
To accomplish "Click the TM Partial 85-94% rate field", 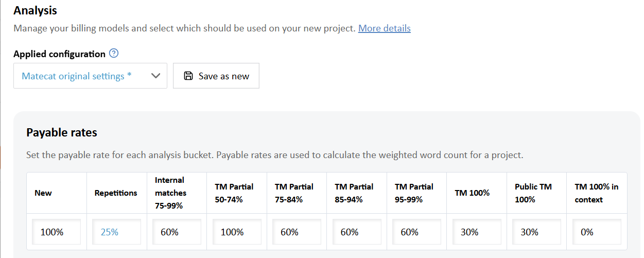I will pyautogui.click(x=356, y=232).
